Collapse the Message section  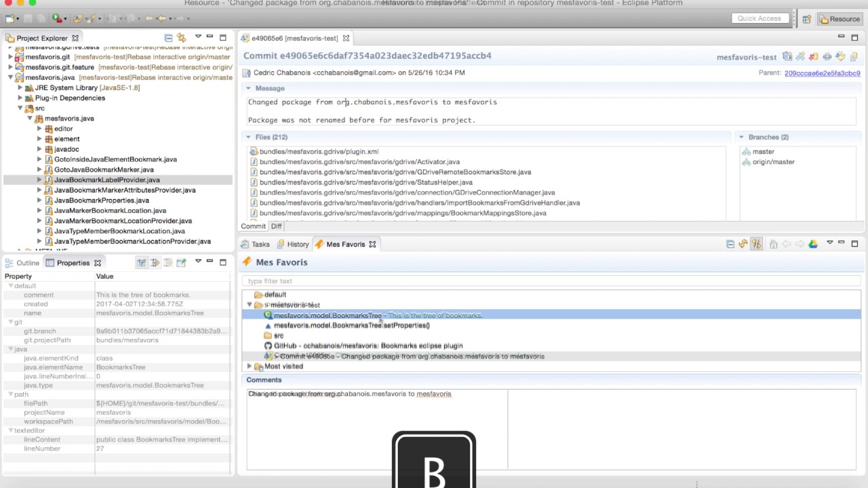248,88
